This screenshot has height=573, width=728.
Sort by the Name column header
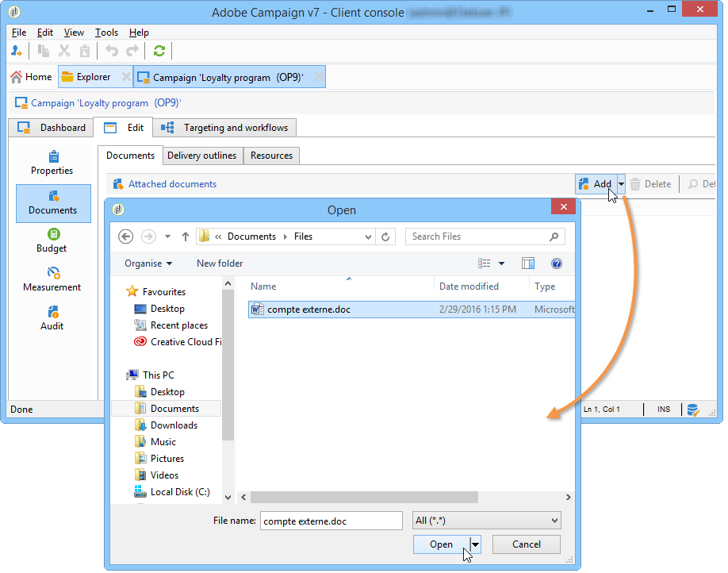pos(341,286)
